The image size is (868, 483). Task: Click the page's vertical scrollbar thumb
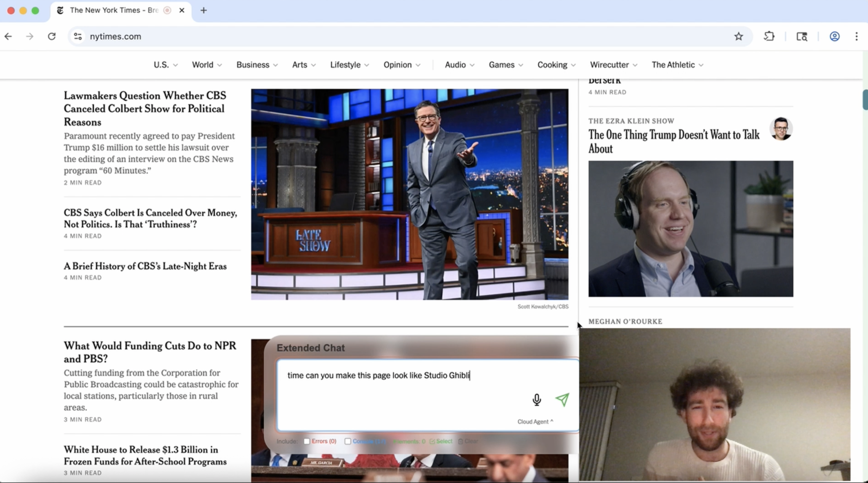tap(865, 100)
